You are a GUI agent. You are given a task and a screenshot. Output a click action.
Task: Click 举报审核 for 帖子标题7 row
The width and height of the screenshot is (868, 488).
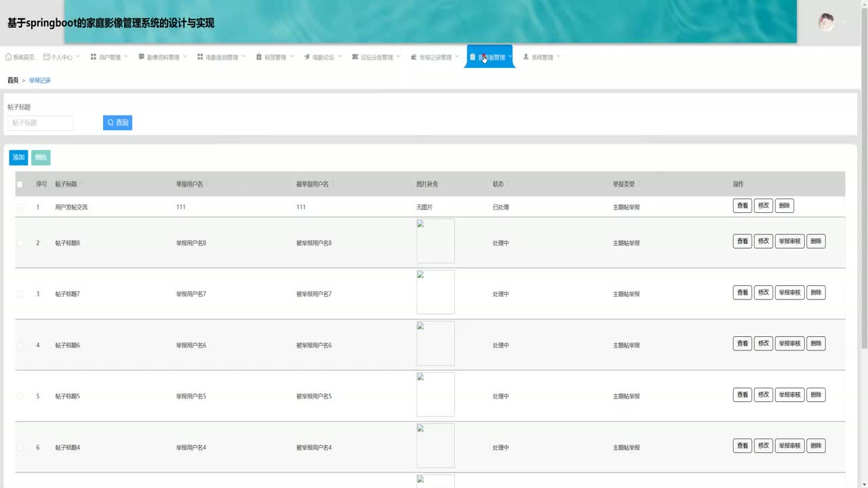click(x=790, y=293)
